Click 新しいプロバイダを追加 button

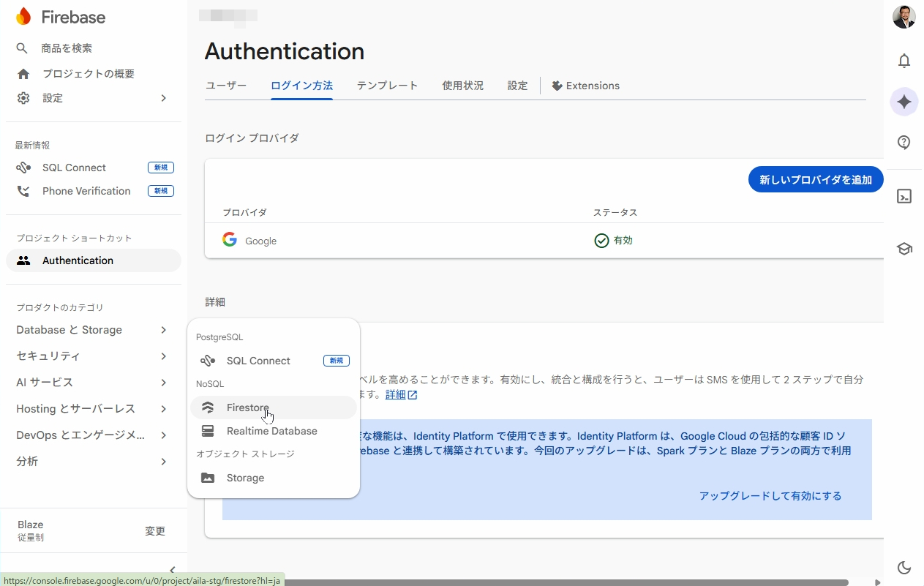(816, 179)
